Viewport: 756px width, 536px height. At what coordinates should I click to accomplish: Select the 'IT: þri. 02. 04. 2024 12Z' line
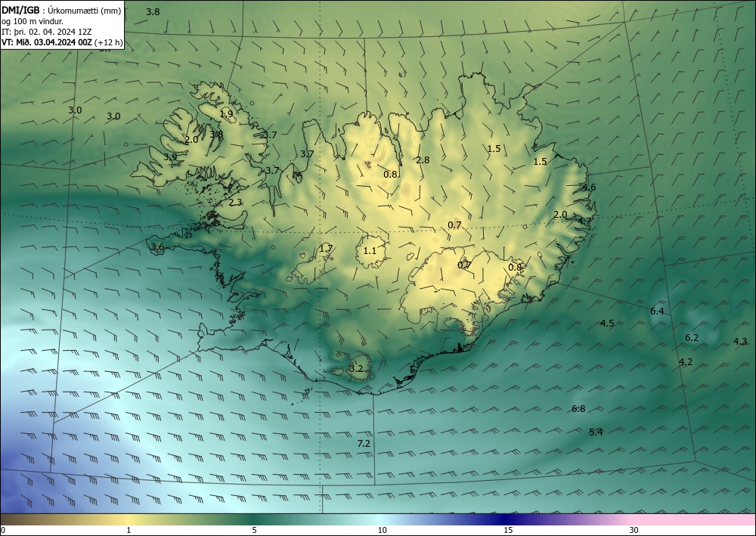tap(47, 32)
